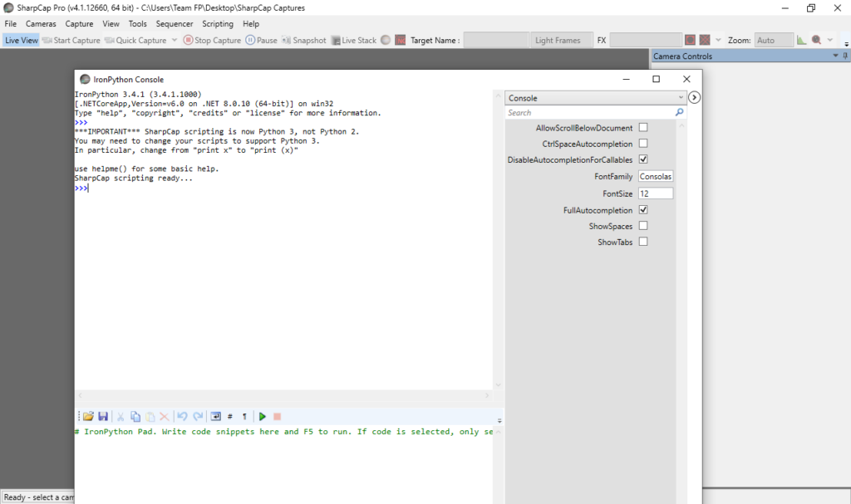Click the red crosshatch reticule icon
Viewport: 851px width, 504px height.
[x=705, y=40]
